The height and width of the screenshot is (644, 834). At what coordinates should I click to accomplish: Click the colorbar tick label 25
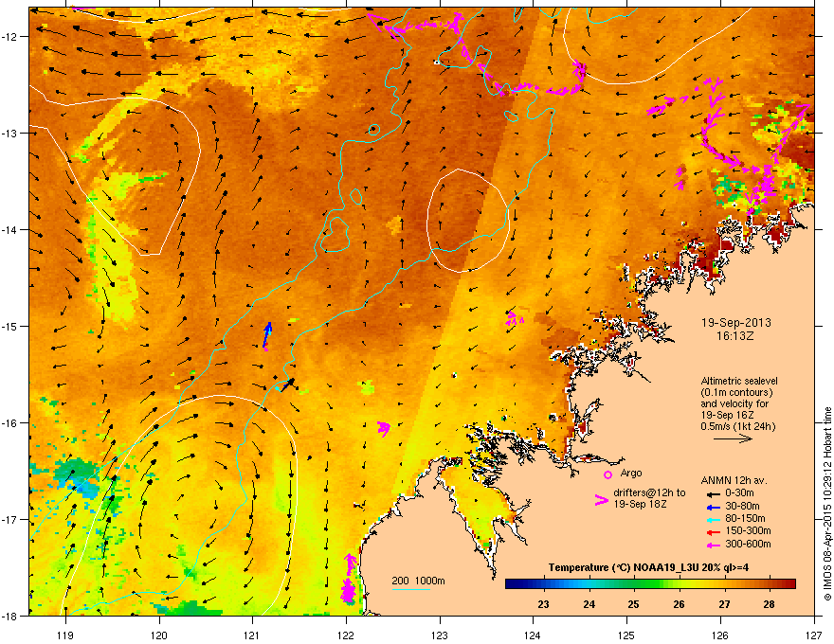[633, 604]
